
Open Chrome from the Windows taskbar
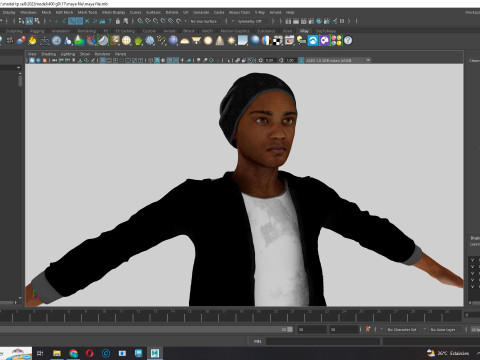[73, 353]
